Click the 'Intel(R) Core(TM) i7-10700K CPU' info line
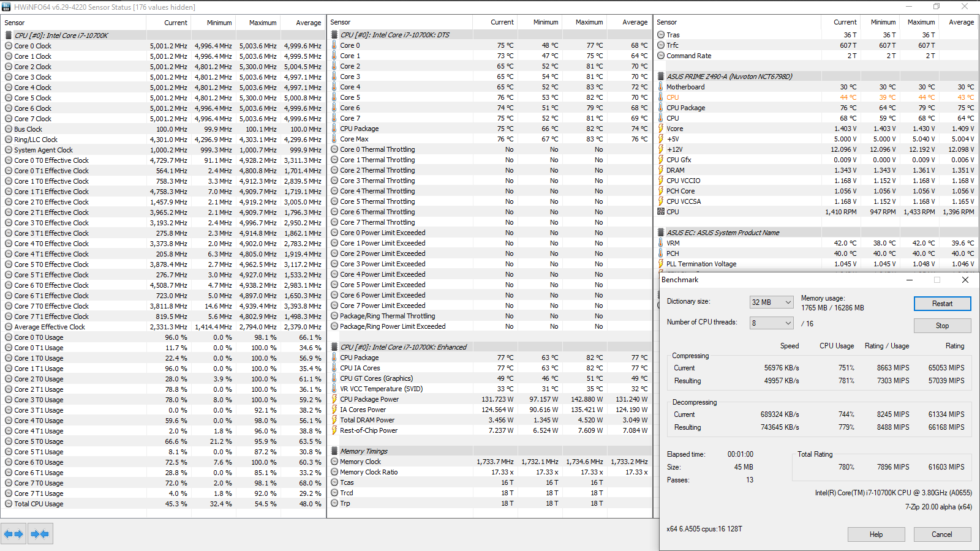The height and width of the screenshot is (551, 980). coord(893,493)
